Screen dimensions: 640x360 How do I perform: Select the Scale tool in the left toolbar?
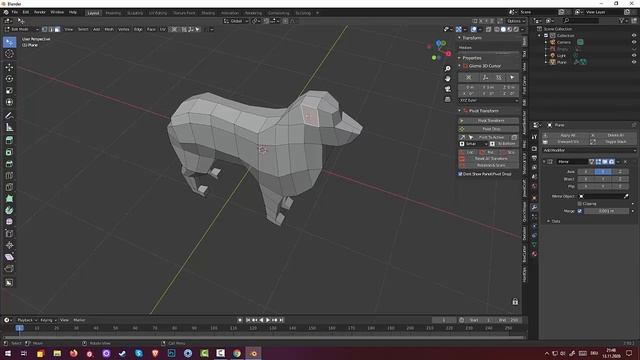[x=9, y=91]
